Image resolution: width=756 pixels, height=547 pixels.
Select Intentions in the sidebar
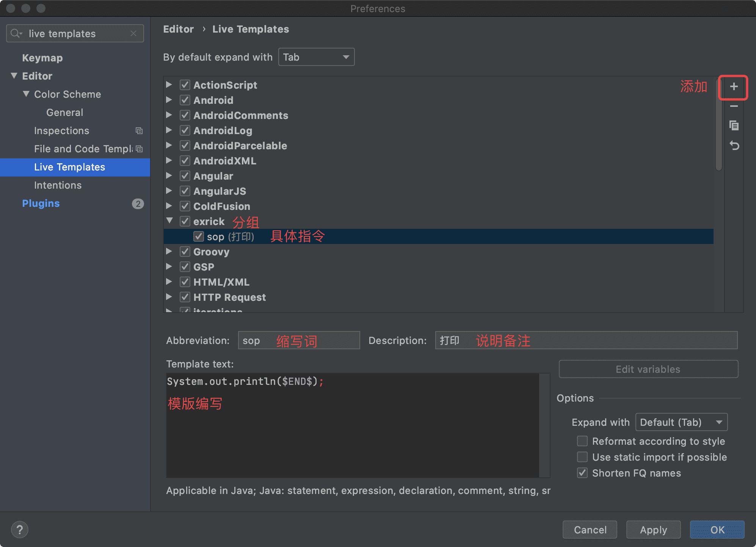[58, 185]
